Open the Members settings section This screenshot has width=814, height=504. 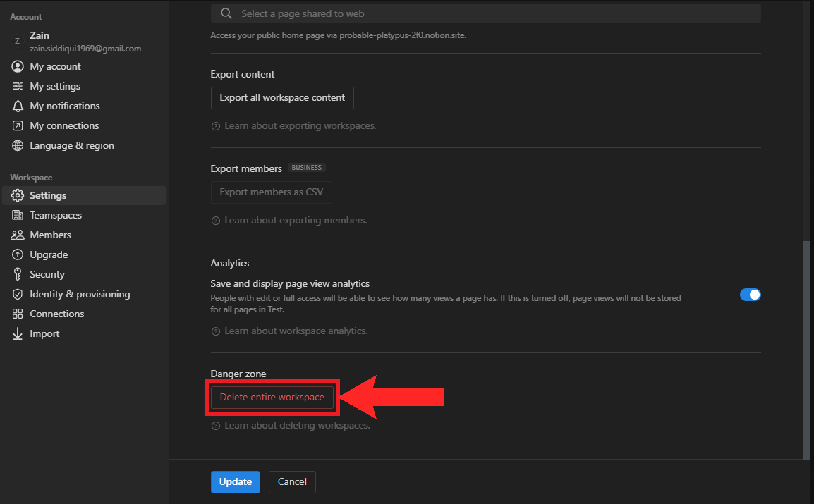pos(50,235)
